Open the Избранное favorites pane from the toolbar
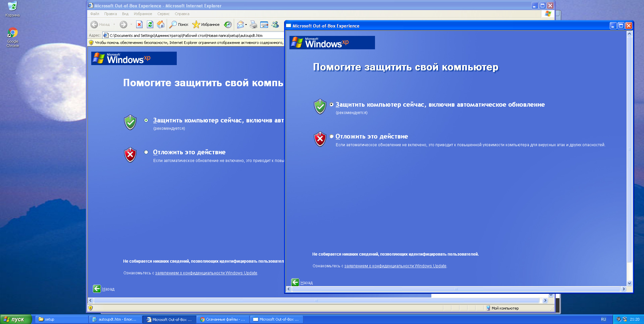 click(x=206, y=24)
